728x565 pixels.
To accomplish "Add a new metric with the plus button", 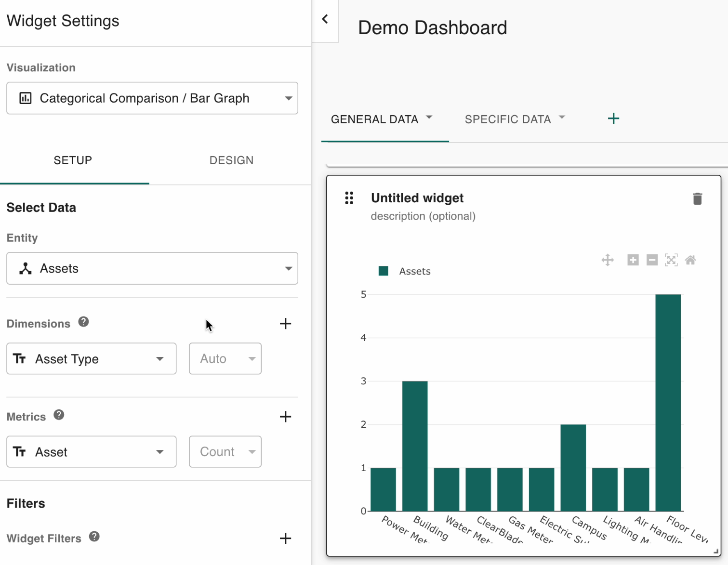I will (285, 416).
